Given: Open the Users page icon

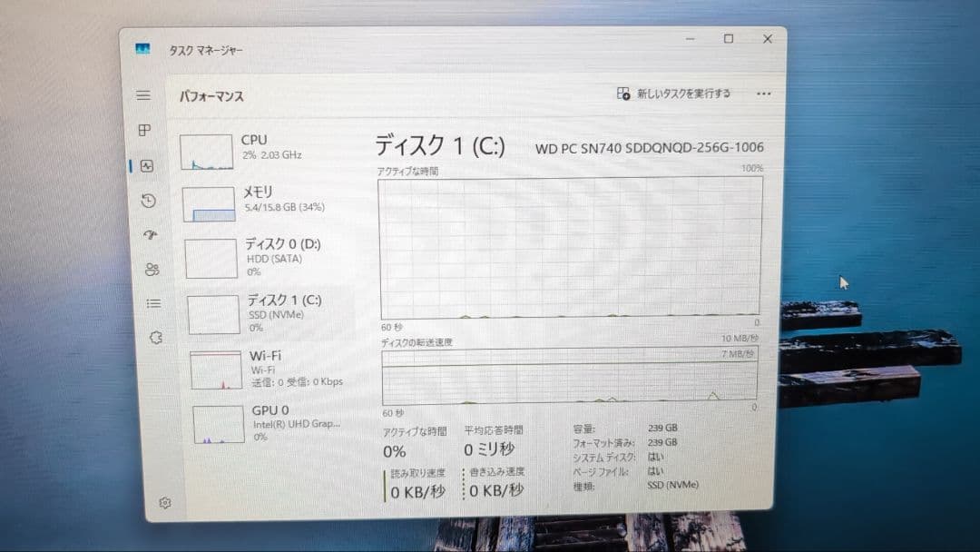Looking at the screenshot, I should coord(152,270).
